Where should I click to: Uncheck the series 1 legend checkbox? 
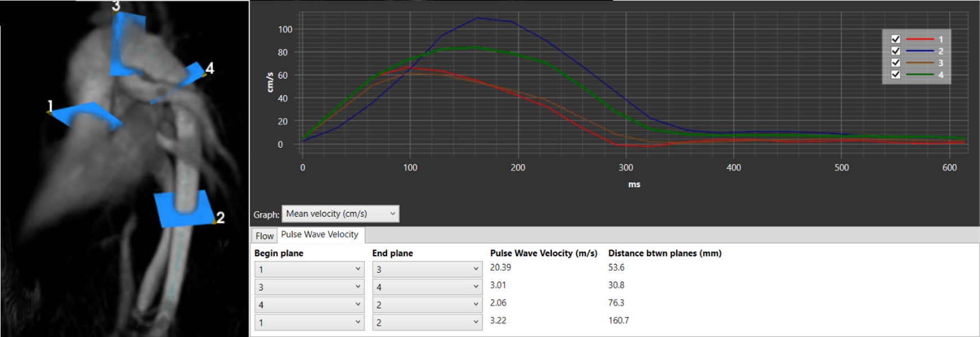tap(896, 39)
